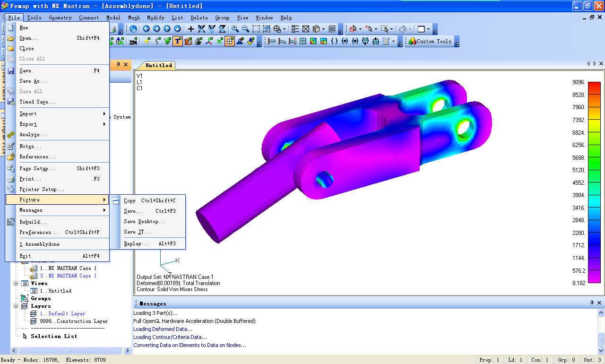Choose Print... from the File menu
The width and height of the screenshot is (605, 364).
[58, 179]
